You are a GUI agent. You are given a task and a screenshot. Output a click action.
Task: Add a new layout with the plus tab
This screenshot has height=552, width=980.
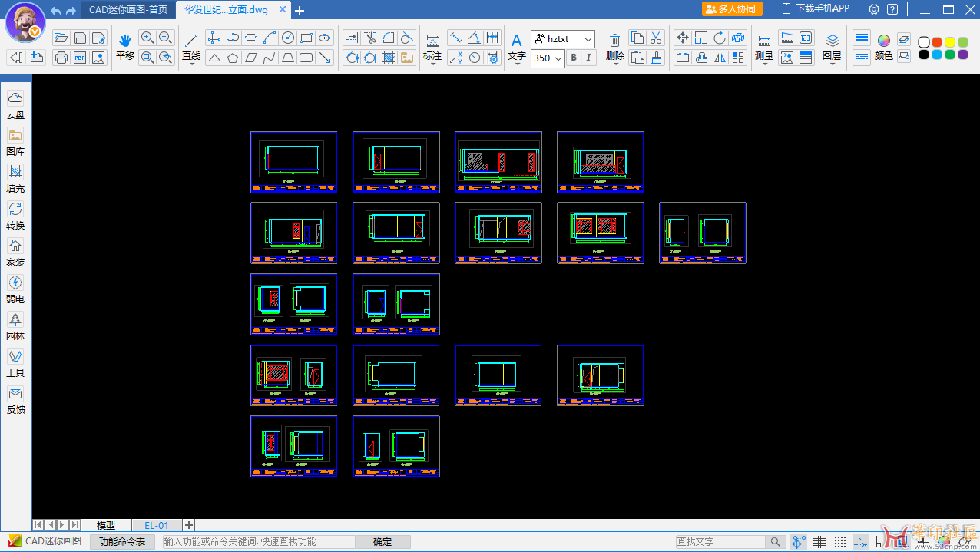(189, 525)
